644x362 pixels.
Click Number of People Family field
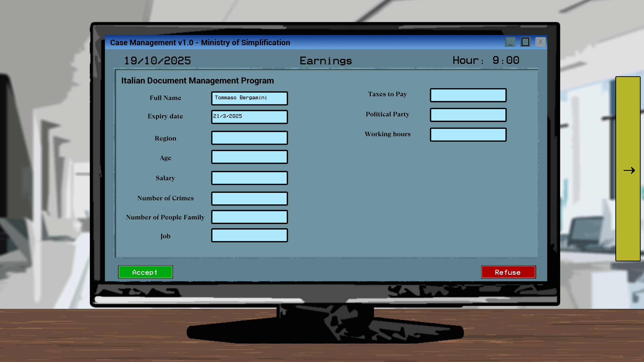(249, 217)
